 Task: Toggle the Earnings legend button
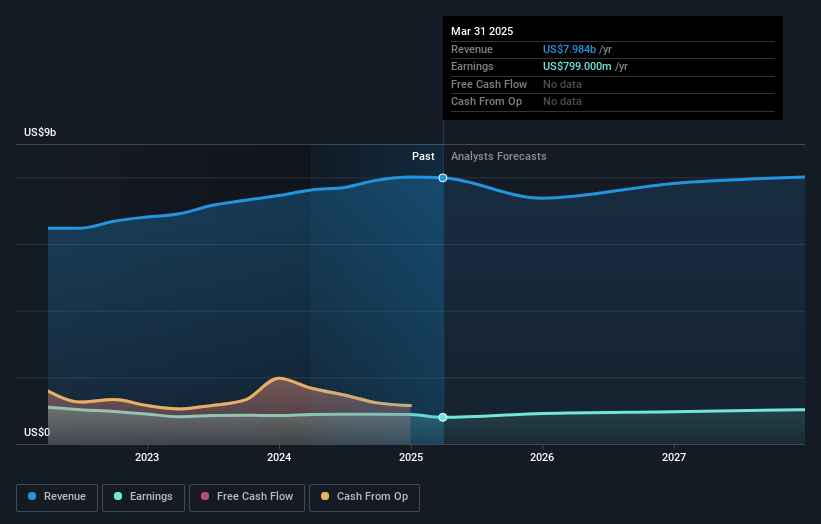143,497
